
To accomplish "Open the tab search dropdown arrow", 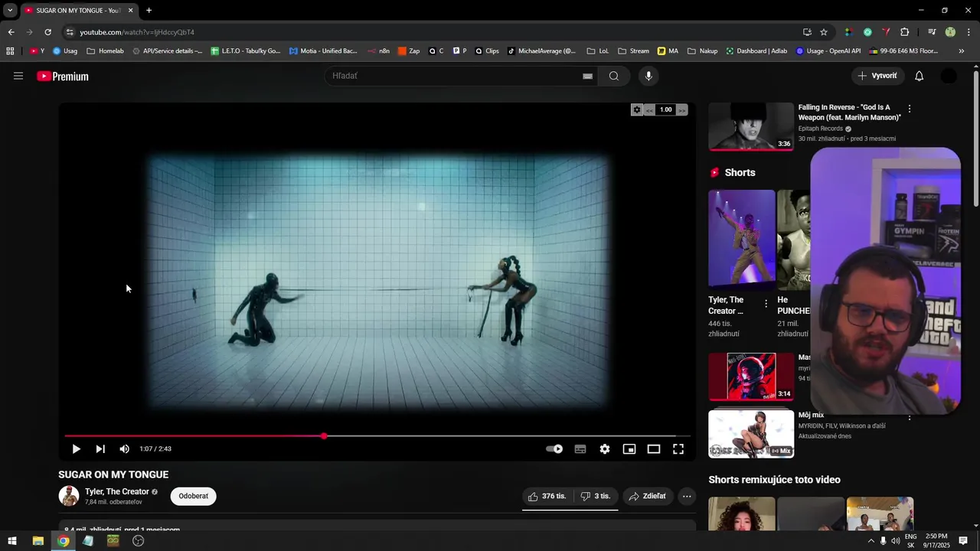I will 10,11.
